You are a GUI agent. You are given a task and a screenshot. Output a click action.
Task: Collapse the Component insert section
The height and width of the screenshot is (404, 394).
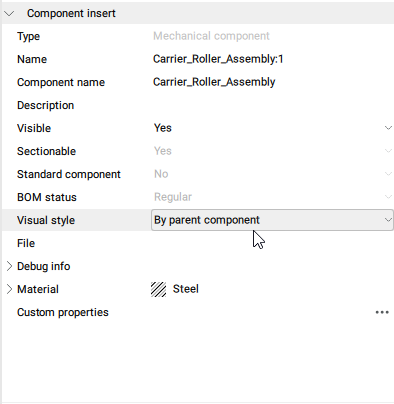click(9, 14)
